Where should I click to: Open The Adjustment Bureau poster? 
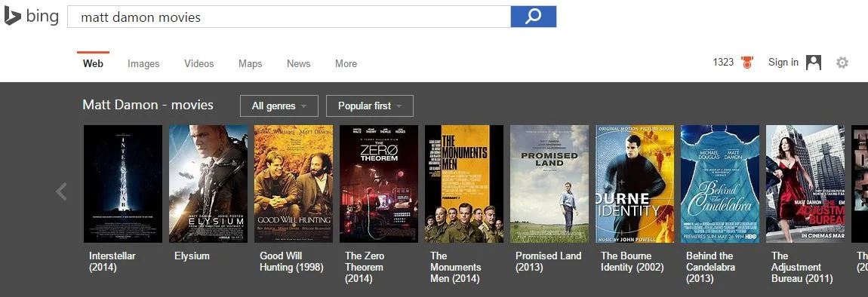pyautogui.click(x=805, y=184)
